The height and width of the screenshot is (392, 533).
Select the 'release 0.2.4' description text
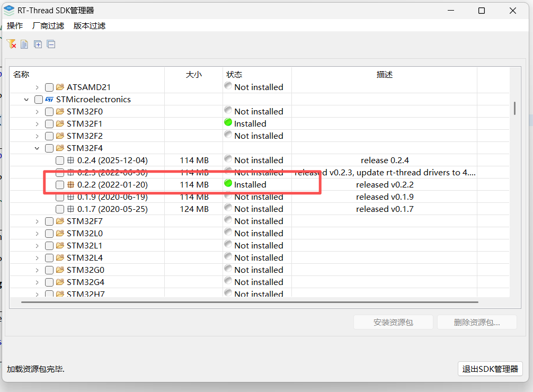pyautogui.click(x=385, y=160)
